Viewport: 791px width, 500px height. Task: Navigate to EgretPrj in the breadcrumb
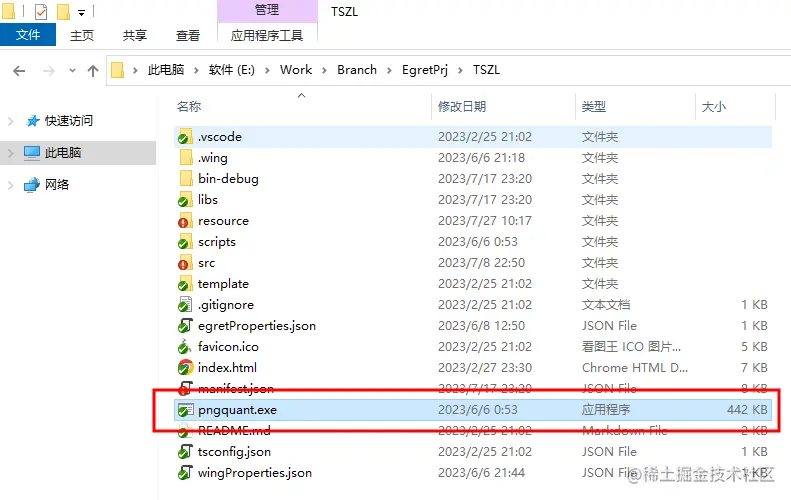click(x=425, y=70)
